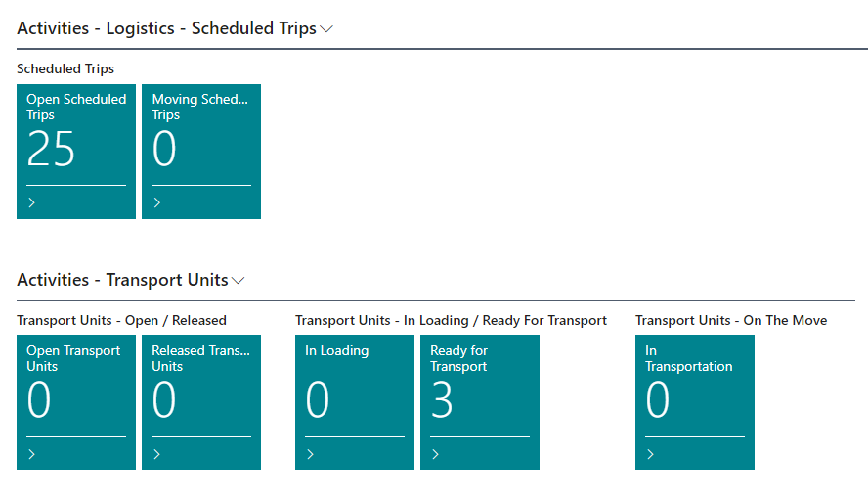Click the Released Transport Units count of 0
The width and height of the screenshot is (868, 492).
pyautogui.click(x=164, y=401)
